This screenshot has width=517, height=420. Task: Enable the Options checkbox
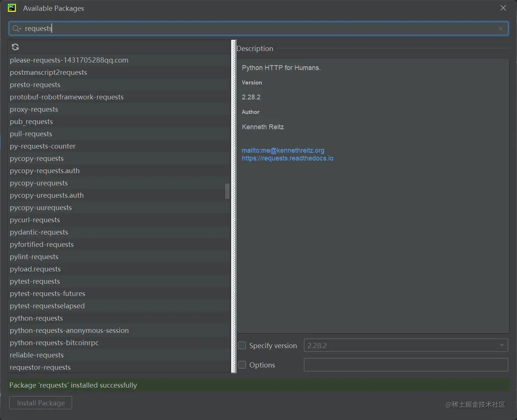[242, 365]
